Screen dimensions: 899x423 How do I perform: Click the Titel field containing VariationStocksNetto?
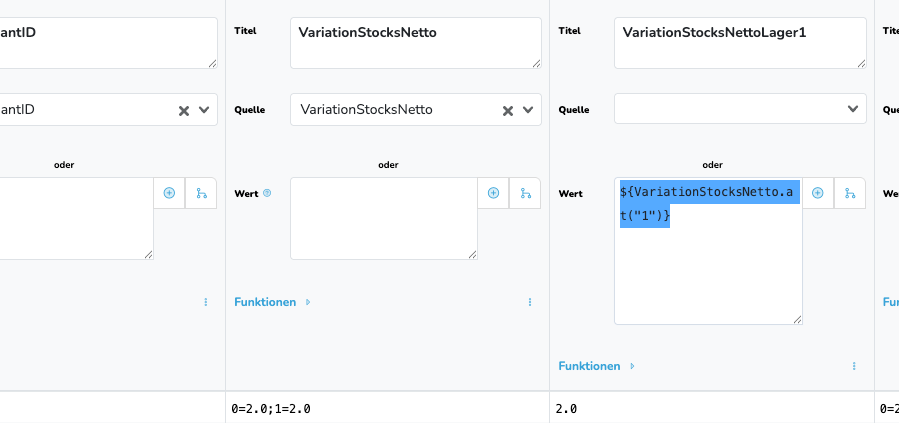click(414, 43)
